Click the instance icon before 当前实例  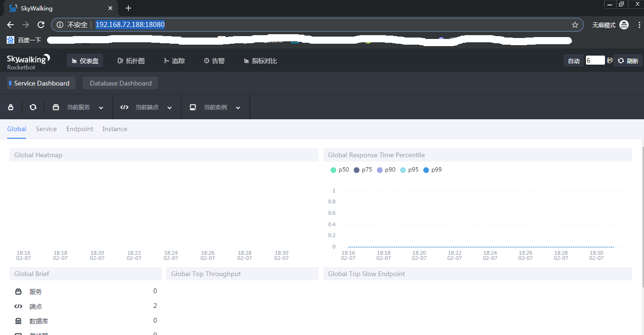tap(193, 107)
